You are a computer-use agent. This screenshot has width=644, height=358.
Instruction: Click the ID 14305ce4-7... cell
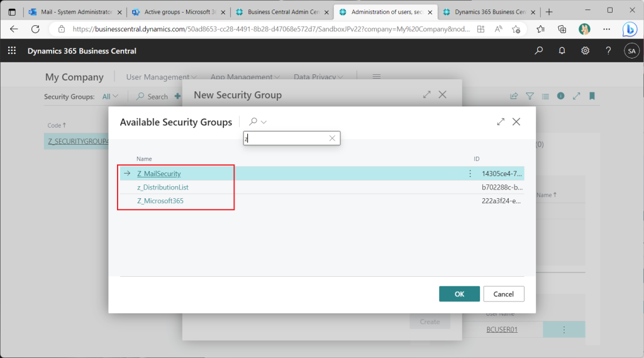[501, 174]
